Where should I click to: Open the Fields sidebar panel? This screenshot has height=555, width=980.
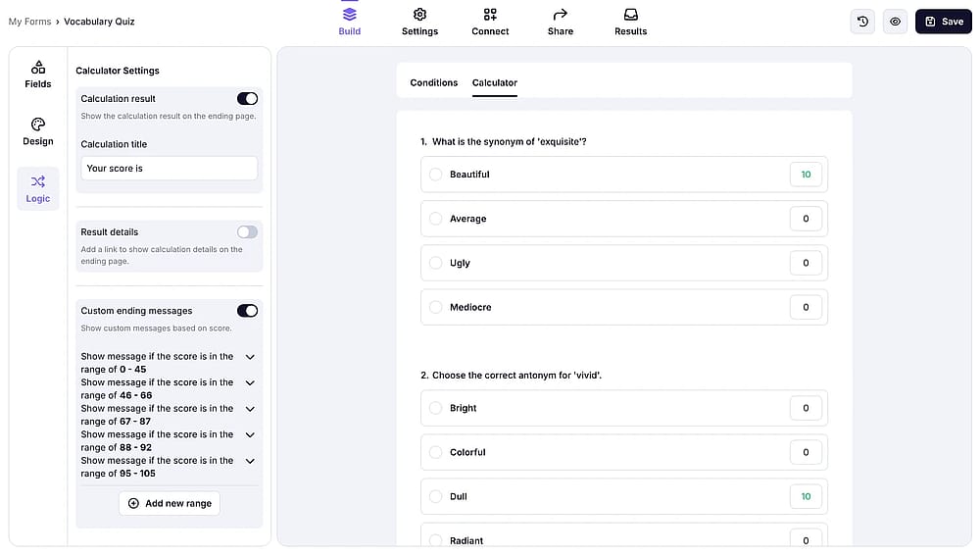click(38, 75)
